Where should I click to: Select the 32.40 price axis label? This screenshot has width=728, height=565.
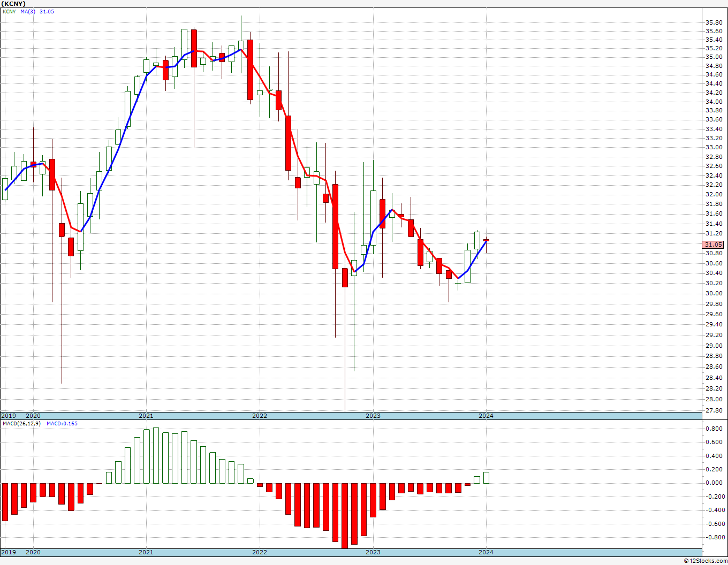click(x=714, y=175)
